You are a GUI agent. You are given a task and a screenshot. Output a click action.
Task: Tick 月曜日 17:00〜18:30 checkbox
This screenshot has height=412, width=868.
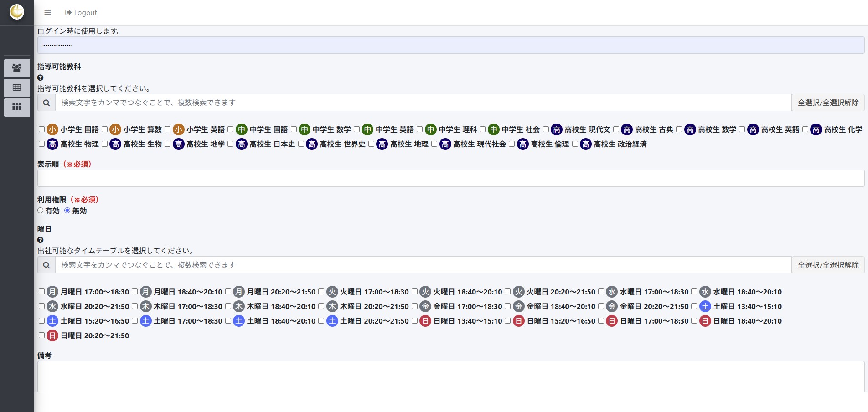pyautogui.click(x=41, y=292)
